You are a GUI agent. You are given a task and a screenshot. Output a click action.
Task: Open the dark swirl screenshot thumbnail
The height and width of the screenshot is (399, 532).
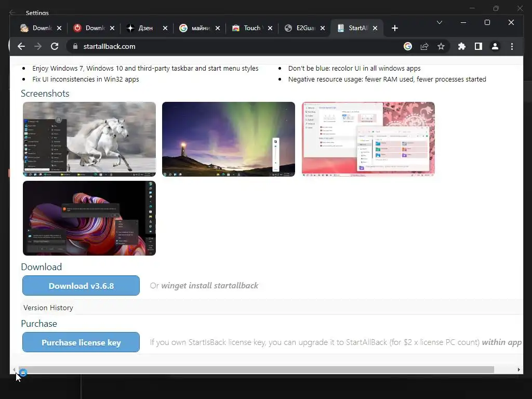(x=89, y=218)
